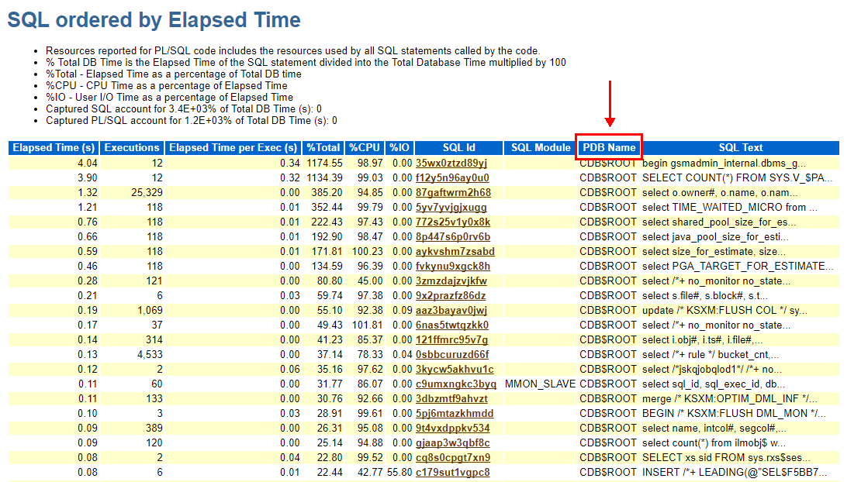Click the PDB Name column header
The image size is (868, 482).
[x=609, y=147]
